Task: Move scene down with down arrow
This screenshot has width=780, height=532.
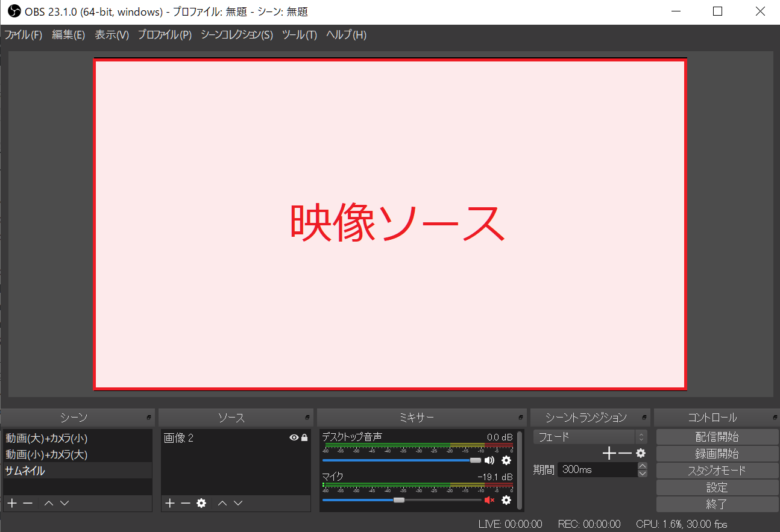Action: (64, 503)
